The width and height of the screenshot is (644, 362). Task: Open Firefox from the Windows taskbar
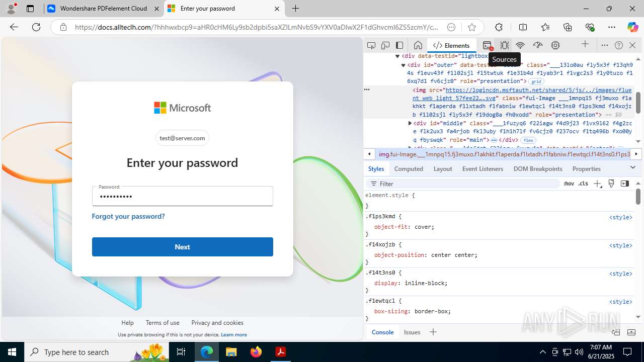click(x=256, y=352)
